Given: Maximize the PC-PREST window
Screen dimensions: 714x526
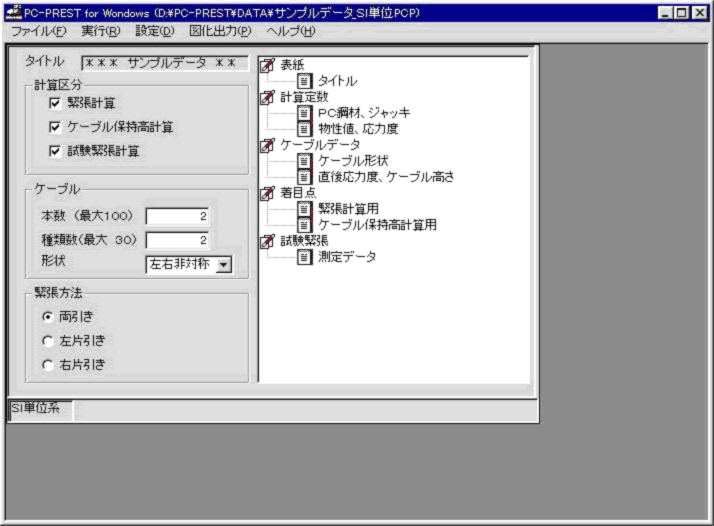Looking at the screenshot, I should [x=681, y=13].
